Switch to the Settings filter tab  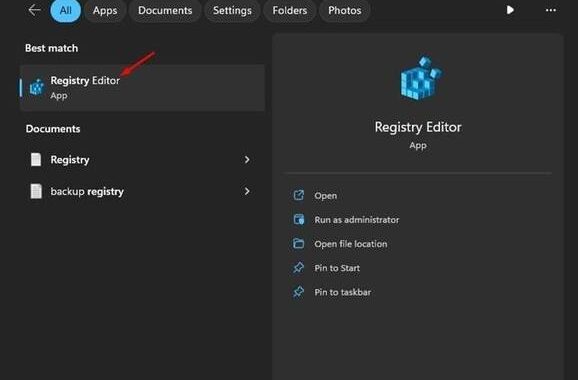(x=232, y=10)
